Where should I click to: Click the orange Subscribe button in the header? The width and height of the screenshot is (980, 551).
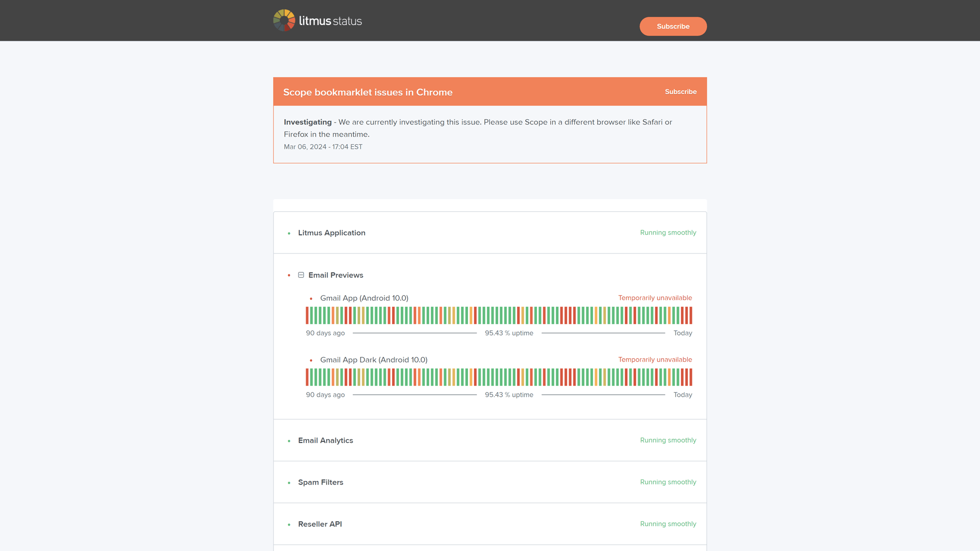pyautogui.click(x=673, y=26)
